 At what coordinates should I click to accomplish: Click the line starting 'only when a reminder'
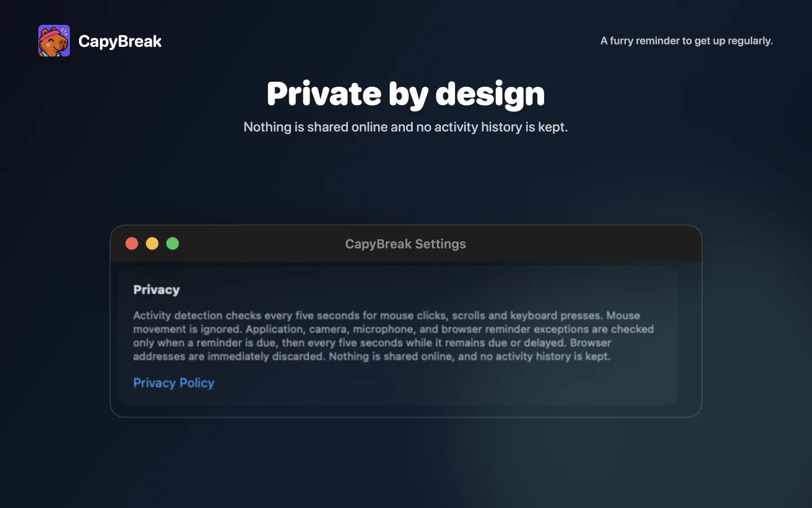372,343
